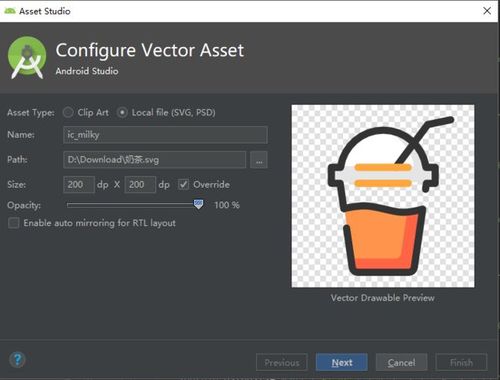This screenshot has height=380, width=500.
Task: Close the Asset Studio dialog
Action: [x=487, y=11]
